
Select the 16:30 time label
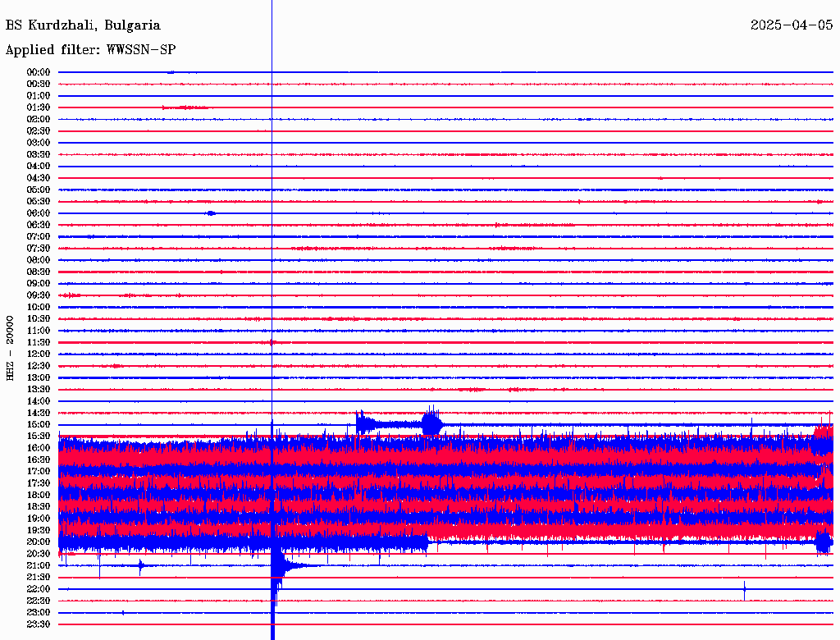click(39, 460)
